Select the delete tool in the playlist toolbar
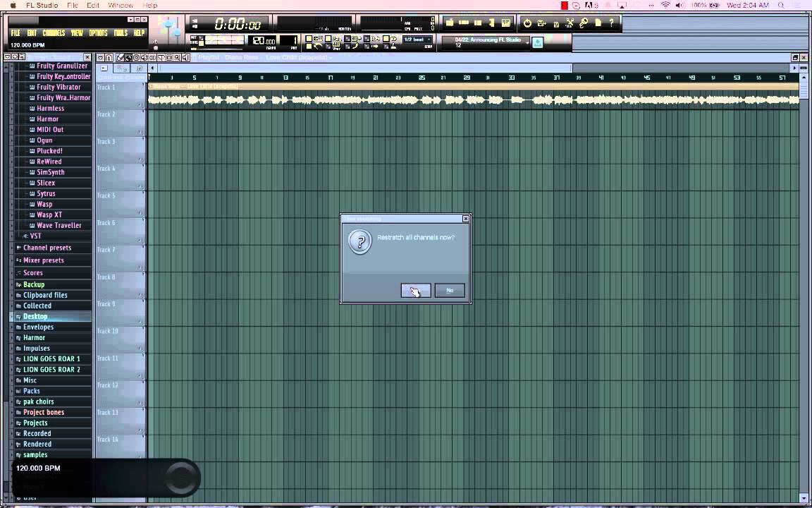The width and height of the screenshot is (812, 508). (136, 58)
